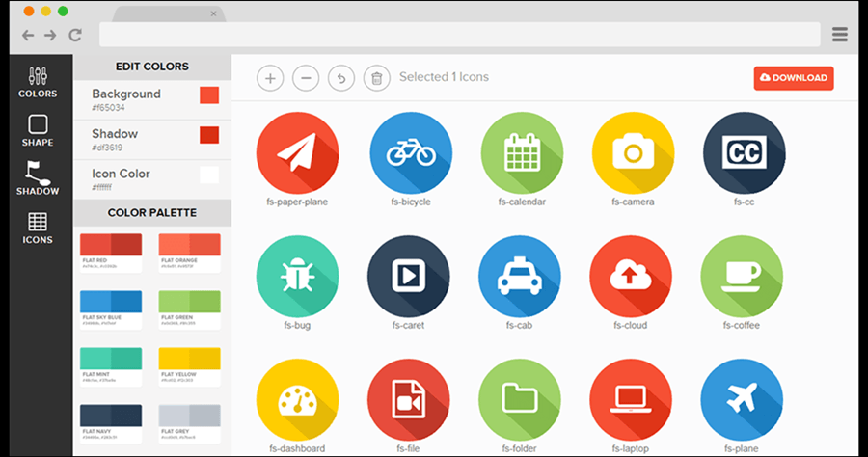The image size is (868, 457).
Task: Select the fs-bicycle icon
Action: point(411,152)
